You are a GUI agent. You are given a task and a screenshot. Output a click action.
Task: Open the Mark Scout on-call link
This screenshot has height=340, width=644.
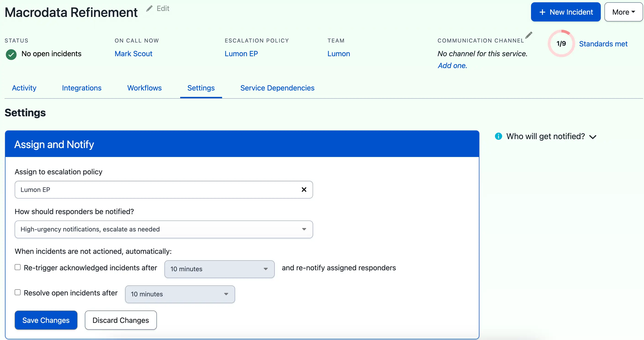(133, 54)
